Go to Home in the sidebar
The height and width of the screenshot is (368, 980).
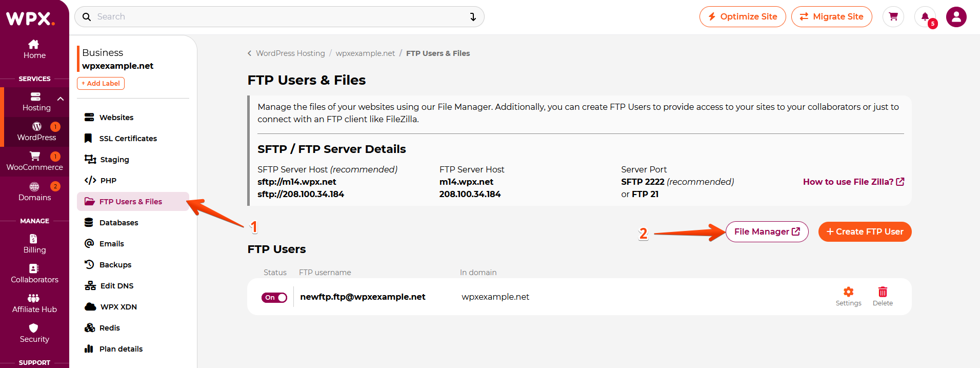point(34,49)
